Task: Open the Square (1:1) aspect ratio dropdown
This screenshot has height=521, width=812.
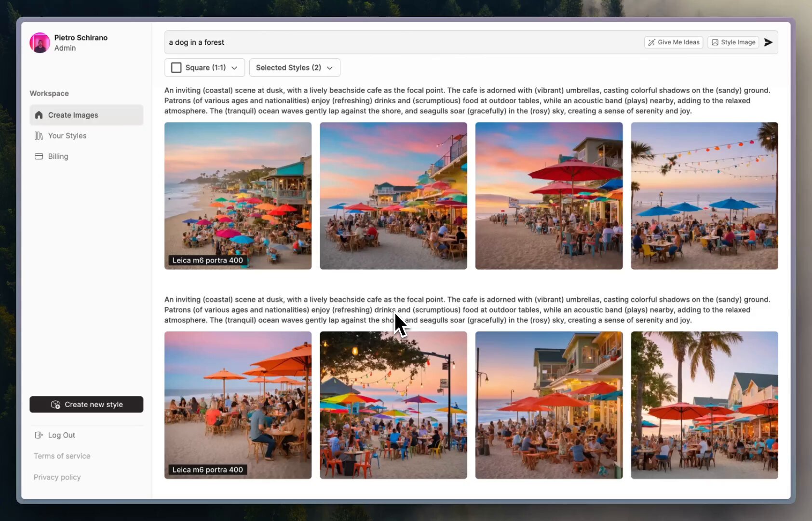Action: click(204, 68)
